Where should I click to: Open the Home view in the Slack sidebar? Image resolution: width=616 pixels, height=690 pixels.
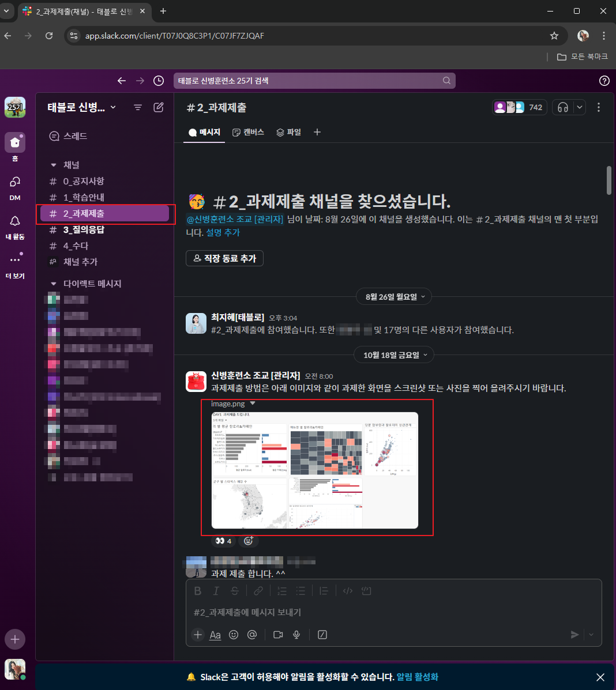tap(15, 142)
